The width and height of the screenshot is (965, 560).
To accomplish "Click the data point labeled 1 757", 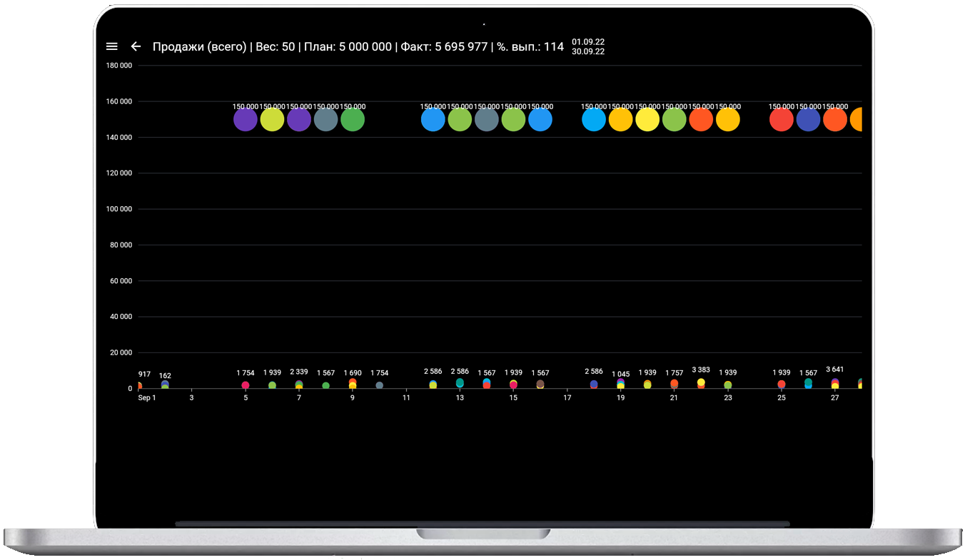I will (675, 384).
